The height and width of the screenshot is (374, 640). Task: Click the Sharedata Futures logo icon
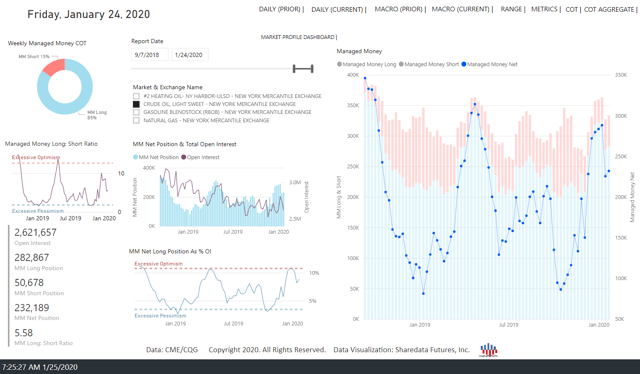pos(489,350)
